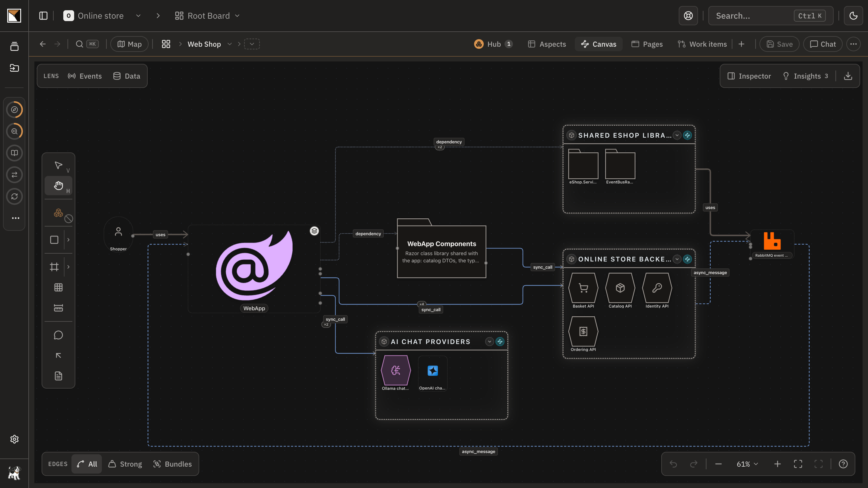Add a comment bubble
The image size is (868, 488).
click(x=58, y=335)
